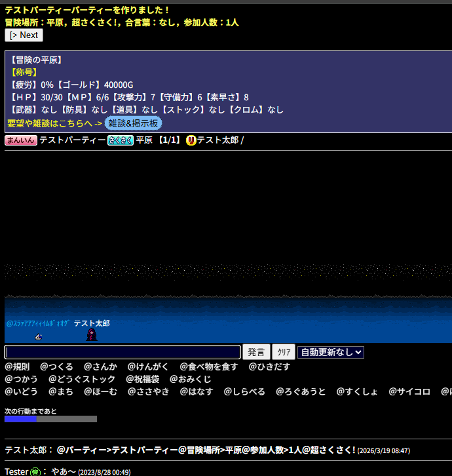Open the 雑談&掲示板 link
452x476 pixels.
coord(133,123)
